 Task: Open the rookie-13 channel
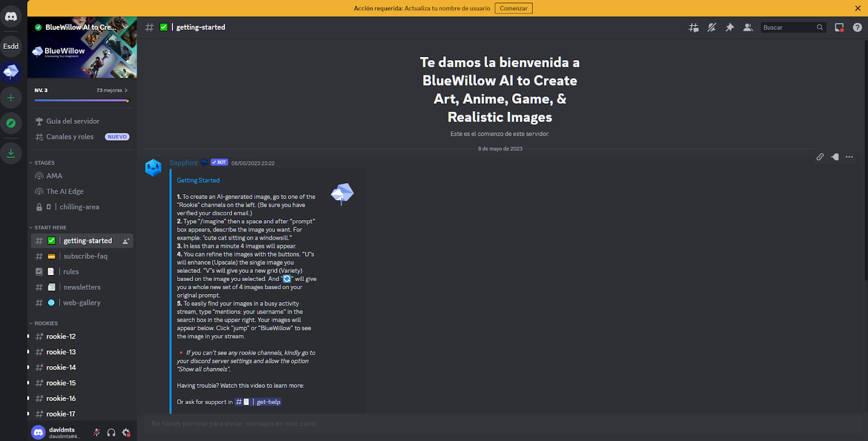82,352
